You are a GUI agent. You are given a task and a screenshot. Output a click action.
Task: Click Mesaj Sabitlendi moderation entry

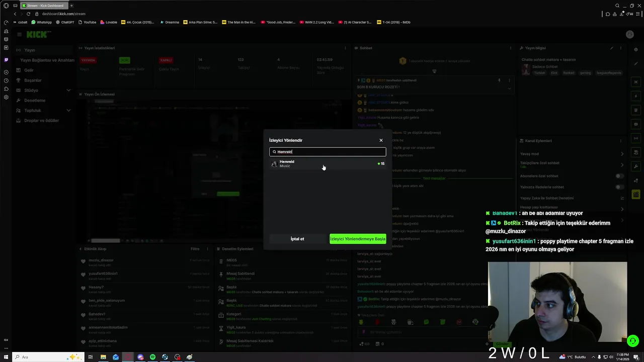click(240, 274)
